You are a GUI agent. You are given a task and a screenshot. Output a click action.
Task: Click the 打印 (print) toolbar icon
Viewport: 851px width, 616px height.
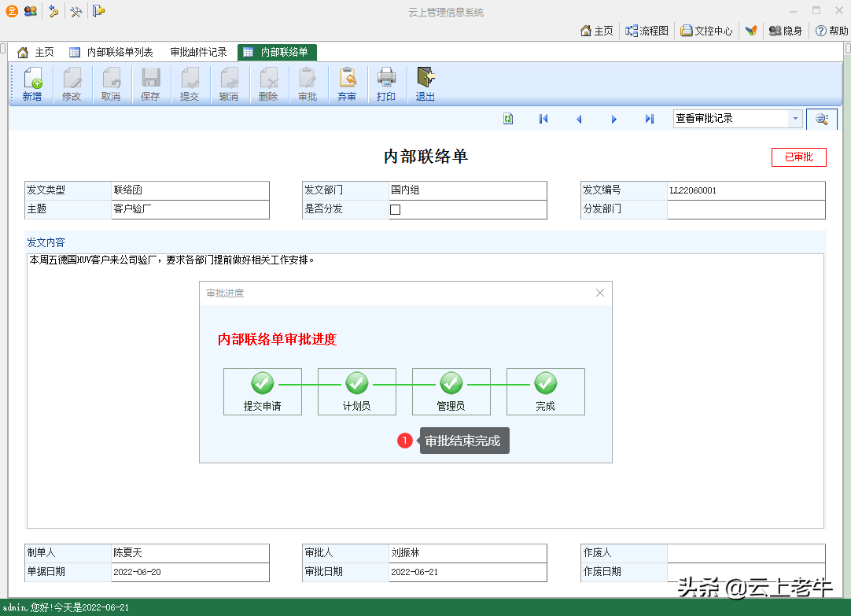(386, 84)
